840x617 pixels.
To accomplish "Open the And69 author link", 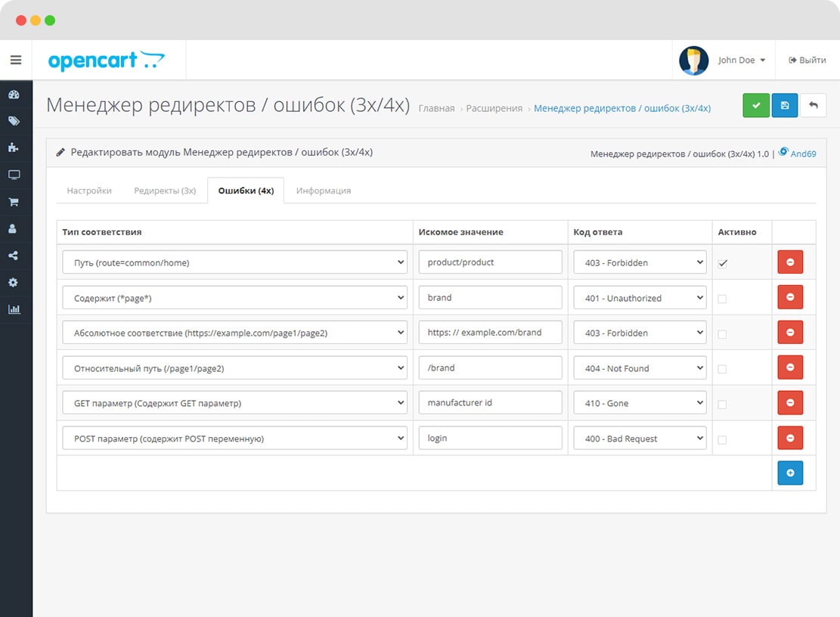I will point(803,153).
